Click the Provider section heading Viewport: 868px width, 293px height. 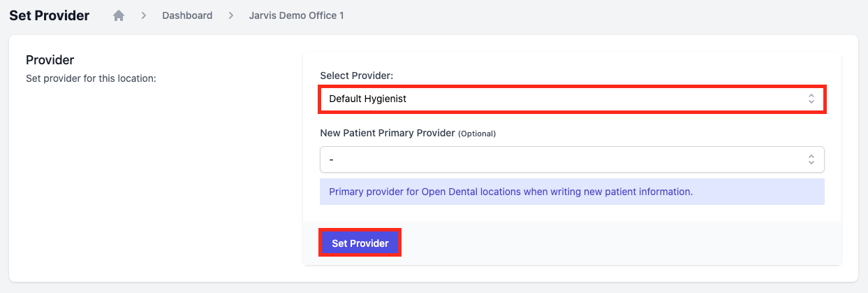click(x=50, y=61)
